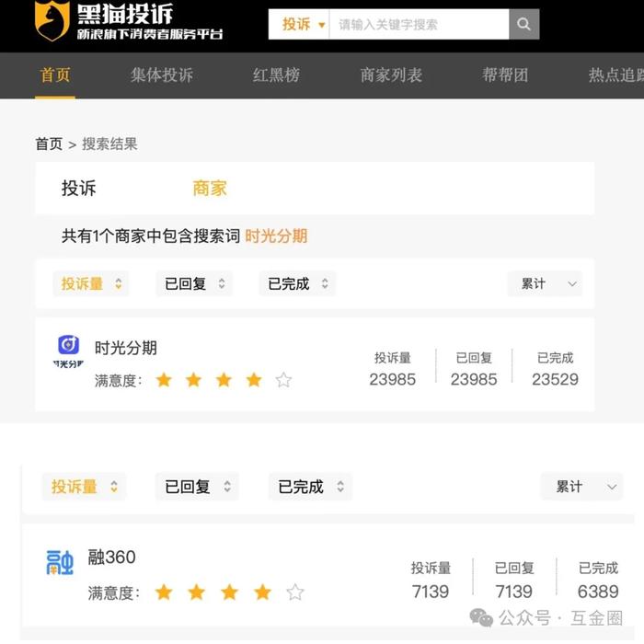Image resolution: width=644 pixels, height=644 pixels.
Task: Switch to the 商家 results tab
Action: [x=210, y=188]
